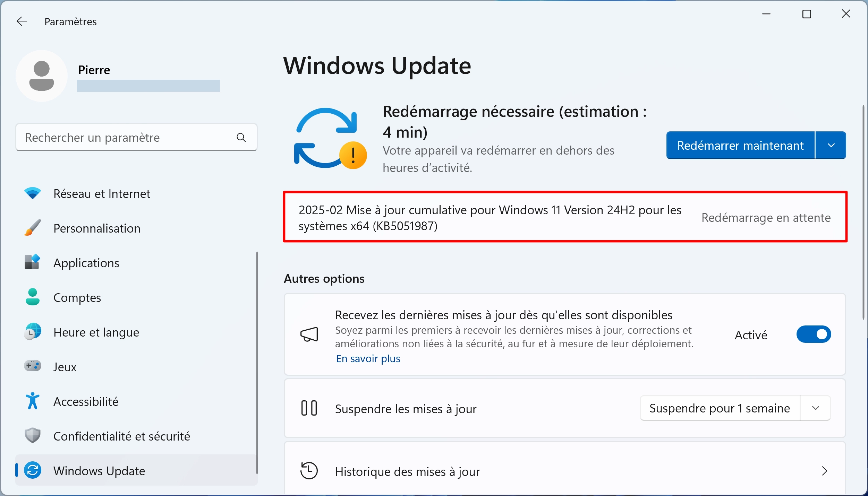Click the Redémarrage nécessaire heading

click(515, 122)
